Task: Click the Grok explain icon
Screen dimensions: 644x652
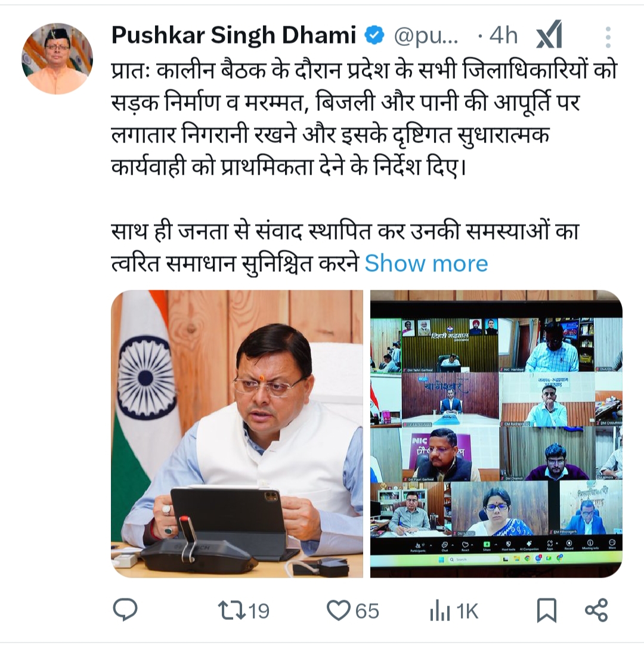Action: (x=549, y=35)
